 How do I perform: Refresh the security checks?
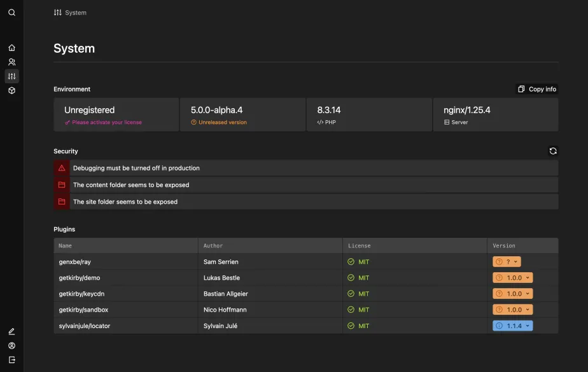coord(552,151)
